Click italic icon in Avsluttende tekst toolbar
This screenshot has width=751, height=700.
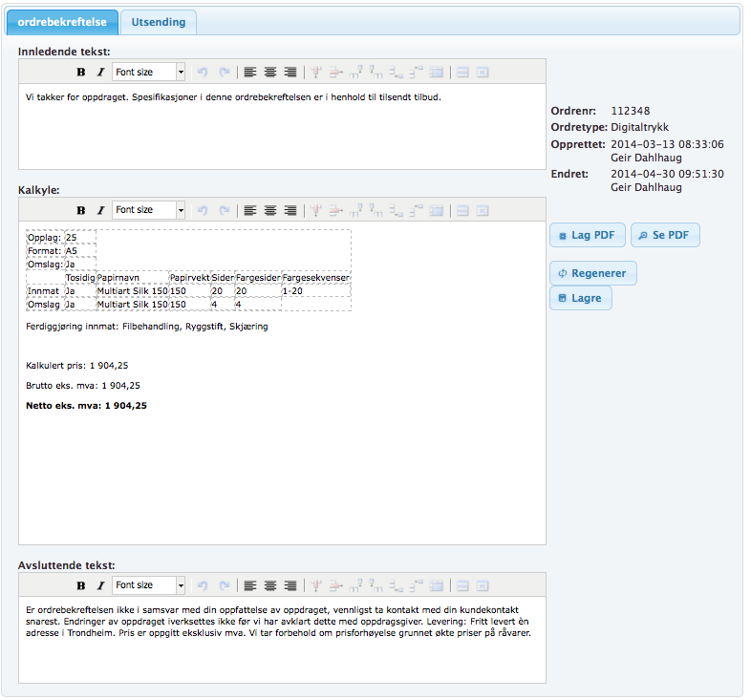[100, 585]
